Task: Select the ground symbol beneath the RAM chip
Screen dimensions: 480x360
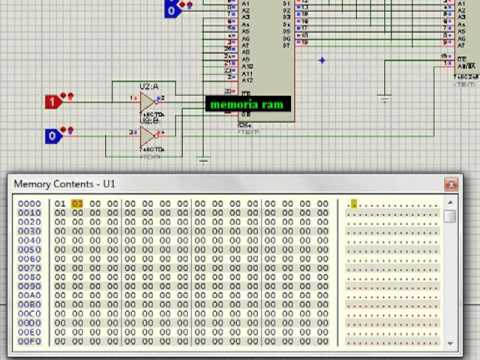Action: click(x=203, y=160)
